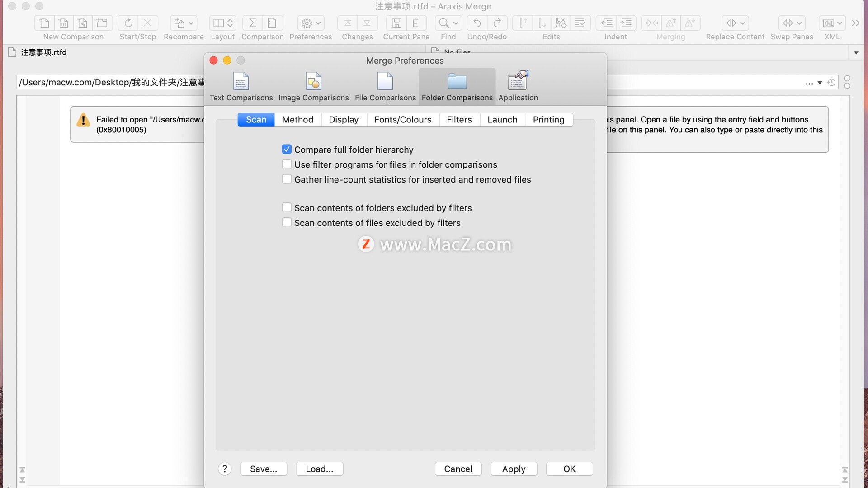
Task: Open the Preferences gear dropdown
Action: tap(311, 23)
